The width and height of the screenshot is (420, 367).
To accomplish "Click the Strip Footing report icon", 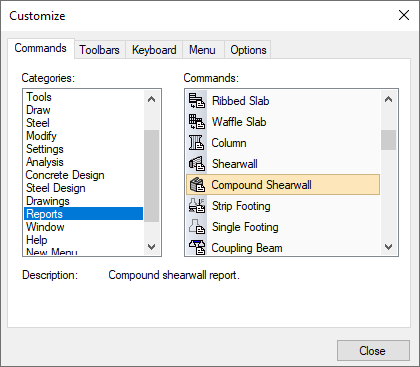I will (x=197, y=206).
